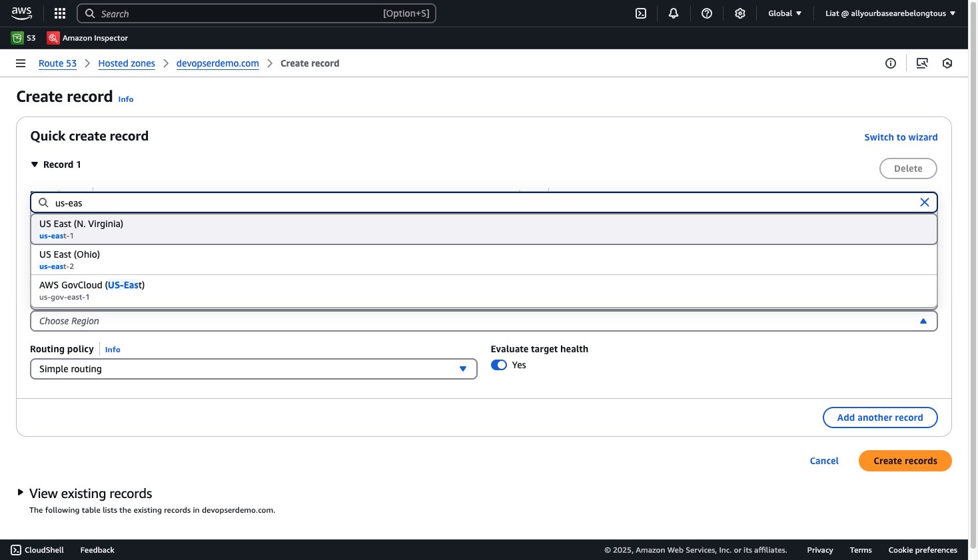Open devopserdemo.com breadcrumb
Image resolution: width=978 pixels, height=560 pixels.
[218, 63]
